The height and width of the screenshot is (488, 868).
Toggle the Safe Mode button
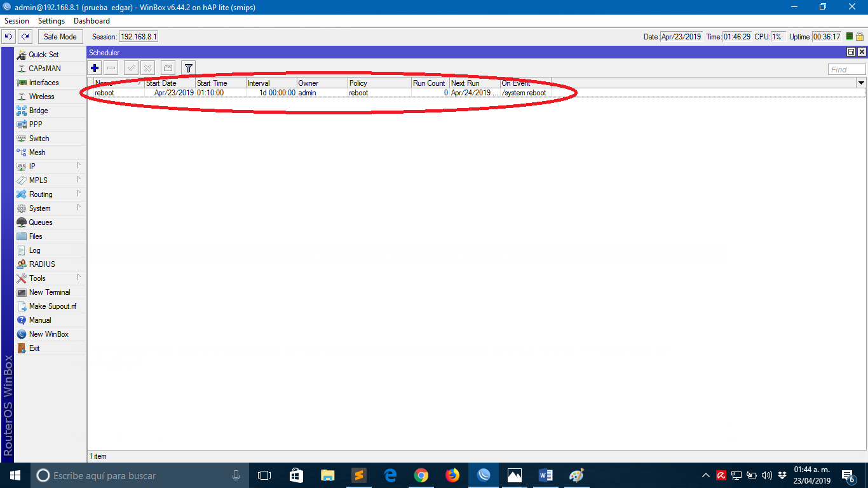[x=60, y=37]
